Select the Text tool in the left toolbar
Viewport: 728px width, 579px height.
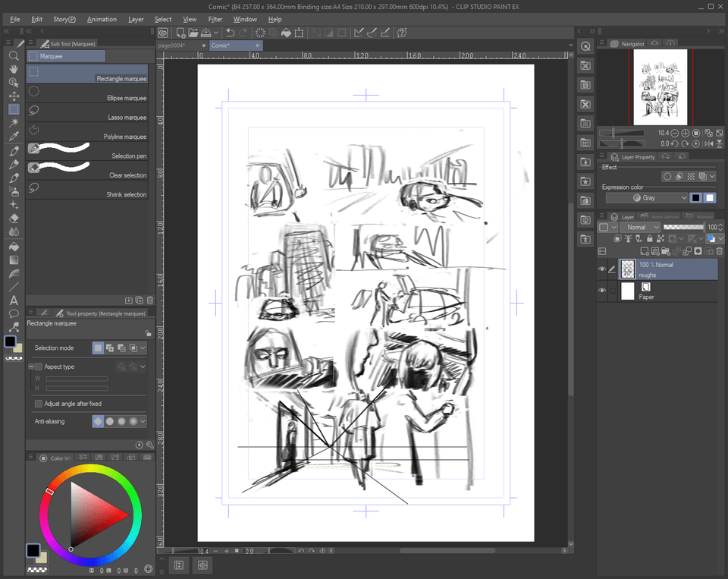[x=13, y=301]
